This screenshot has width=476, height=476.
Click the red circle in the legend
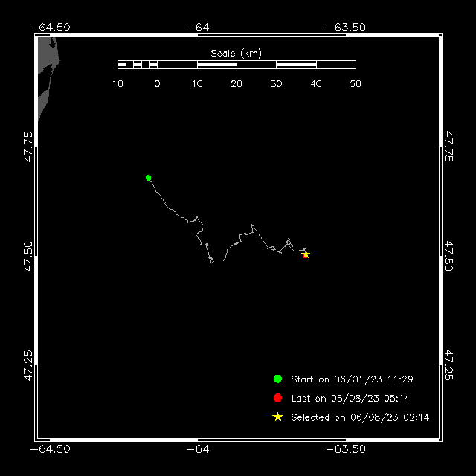point(277,398)
